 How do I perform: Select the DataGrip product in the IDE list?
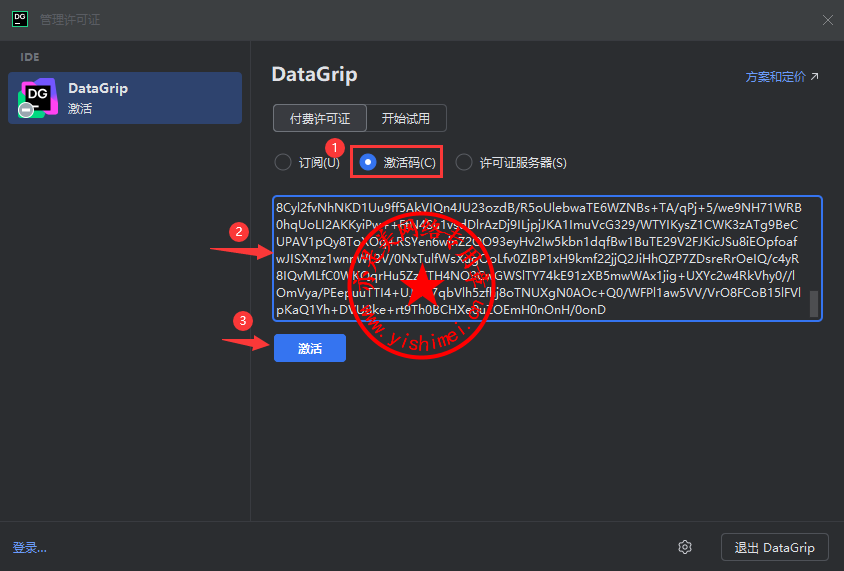[x=125, y=98]
